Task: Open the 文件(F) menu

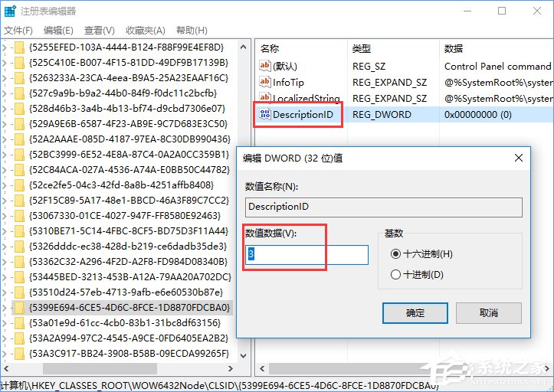Action: tap(18, 31)
